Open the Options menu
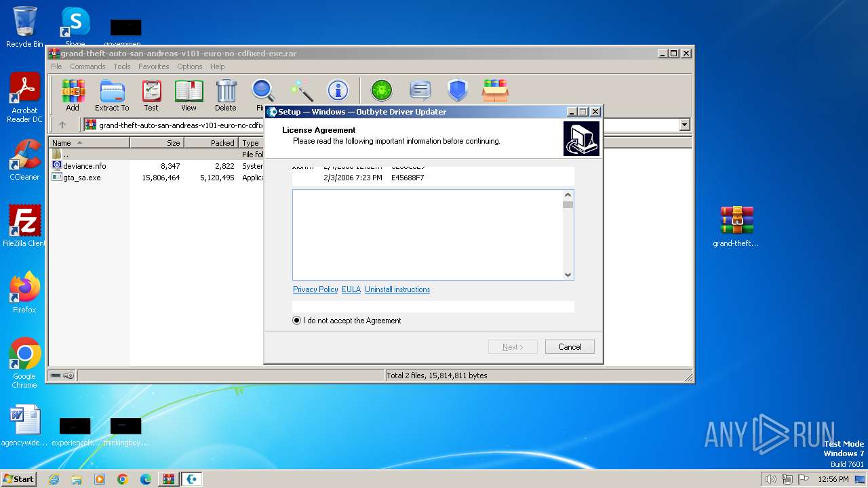This screenshot has height=488, width=868. click(190, 66)
